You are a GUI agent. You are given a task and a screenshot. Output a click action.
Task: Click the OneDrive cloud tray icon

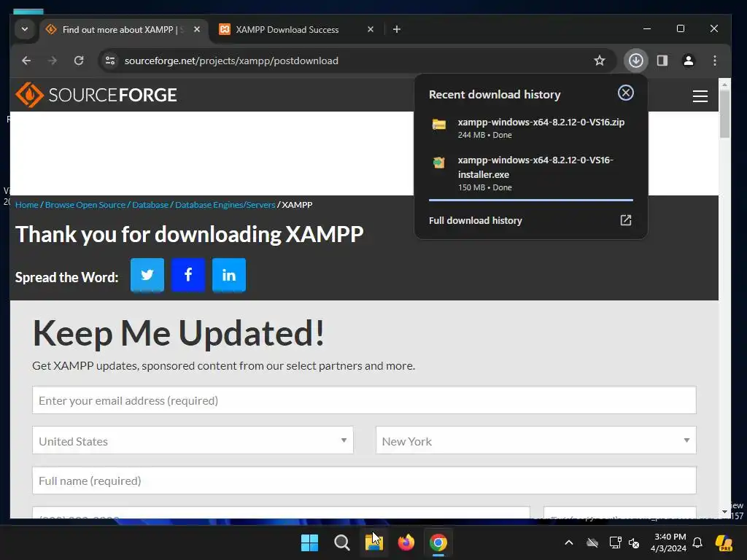tap(592, 542)
